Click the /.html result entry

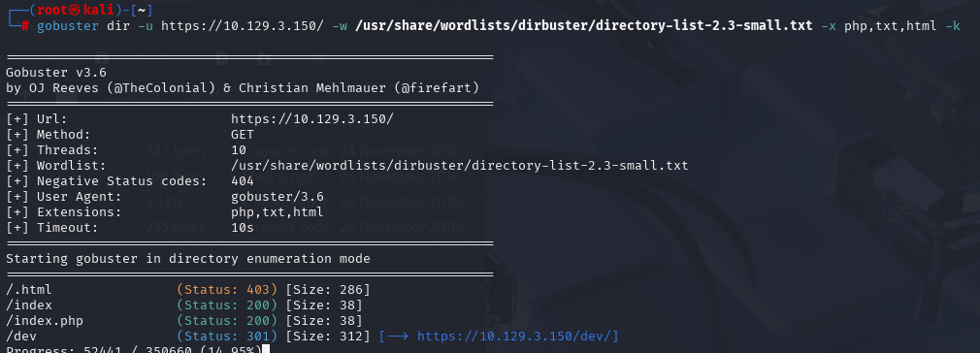coord(29,290)
